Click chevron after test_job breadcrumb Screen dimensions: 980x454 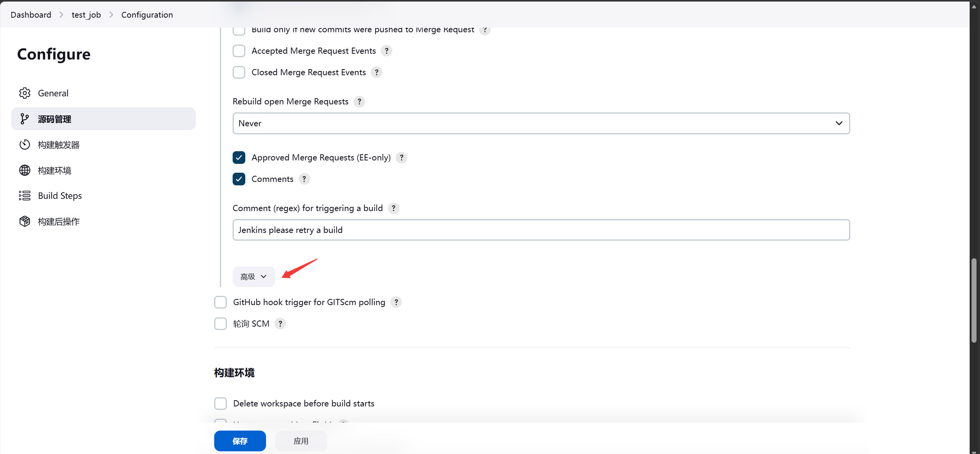111,15
